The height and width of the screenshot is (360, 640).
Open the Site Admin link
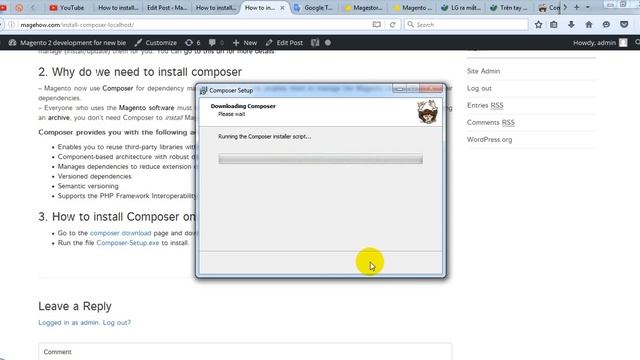pyautogui.click(x=483, y=71)
